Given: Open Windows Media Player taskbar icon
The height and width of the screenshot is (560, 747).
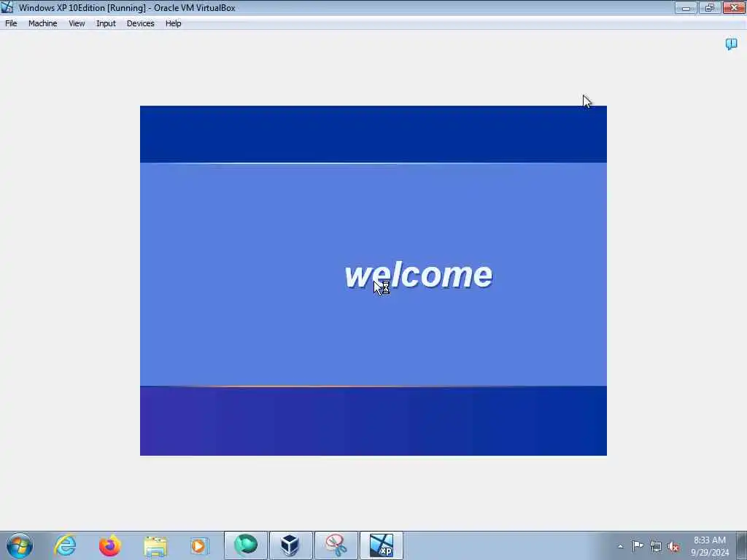Looking at the screenshot, I should pos(200,545).
